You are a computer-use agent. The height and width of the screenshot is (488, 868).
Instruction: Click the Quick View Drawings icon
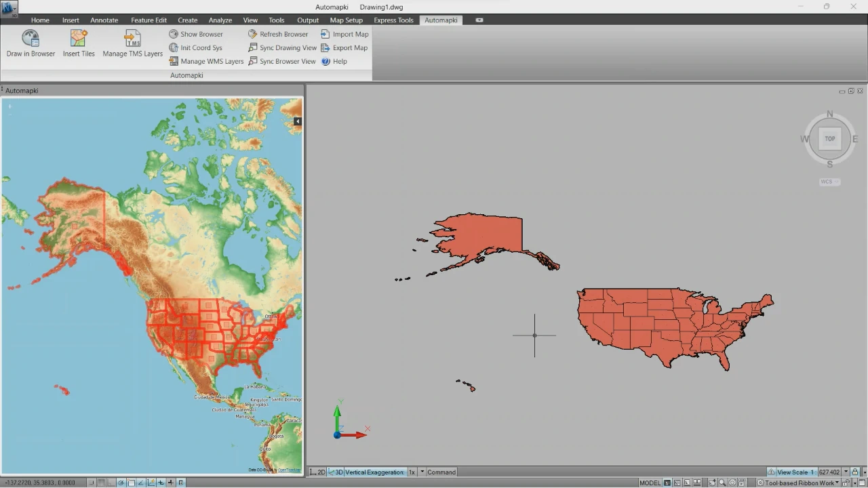point(697,483)
